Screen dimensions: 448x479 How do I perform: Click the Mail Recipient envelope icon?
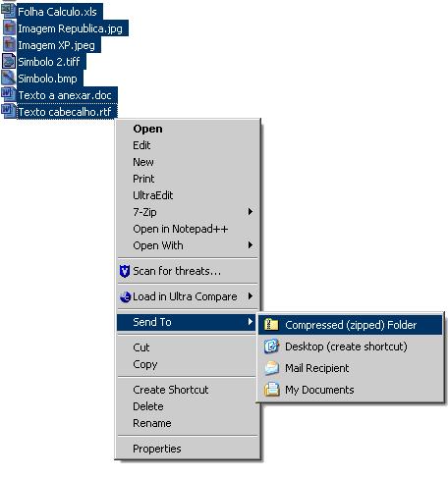coord(271,368)
